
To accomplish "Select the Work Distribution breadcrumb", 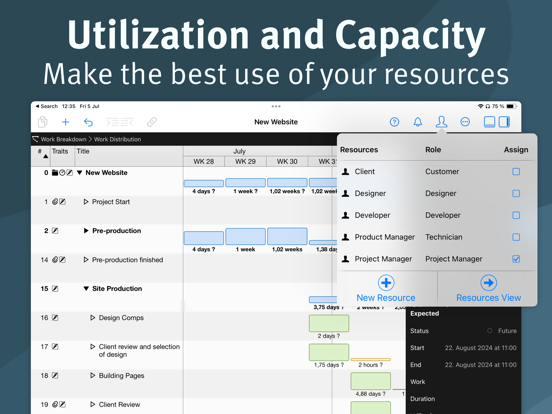I will 117,139.
